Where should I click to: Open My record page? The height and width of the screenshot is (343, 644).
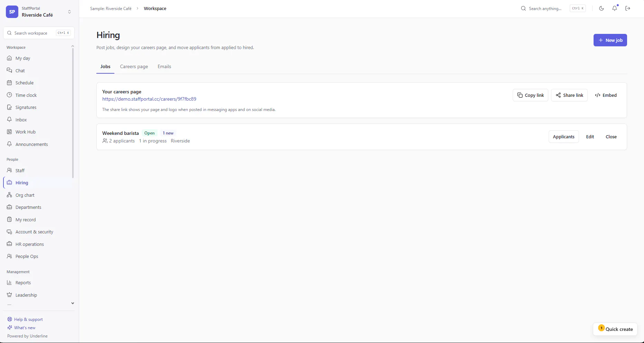pyautogui.click(x=38, y=220)
